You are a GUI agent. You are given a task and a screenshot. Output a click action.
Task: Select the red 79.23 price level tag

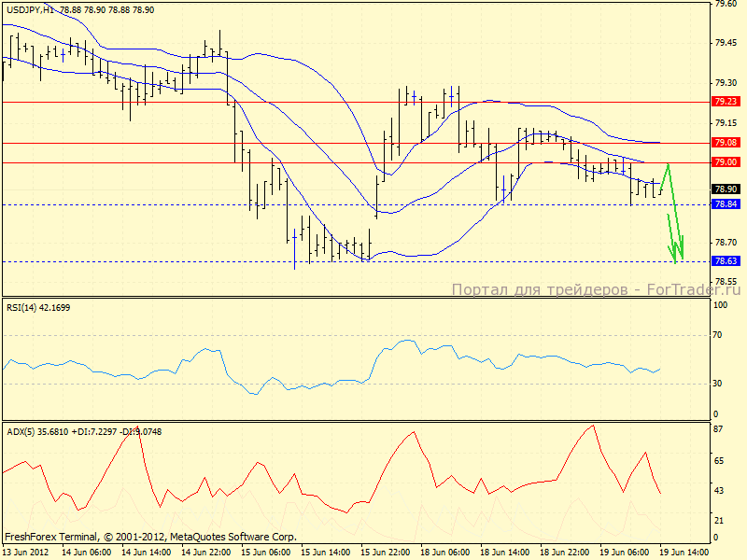(x=726, y=102)
